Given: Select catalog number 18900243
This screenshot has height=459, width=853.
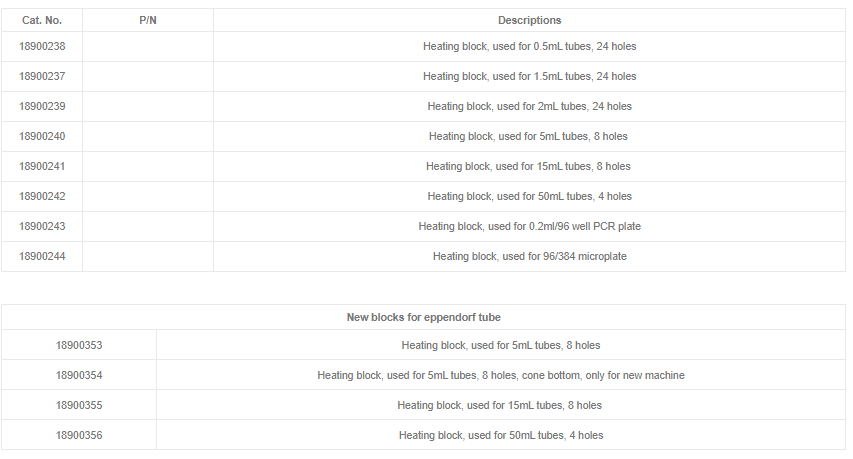Looking at the screenshot, I should [42, 227].
